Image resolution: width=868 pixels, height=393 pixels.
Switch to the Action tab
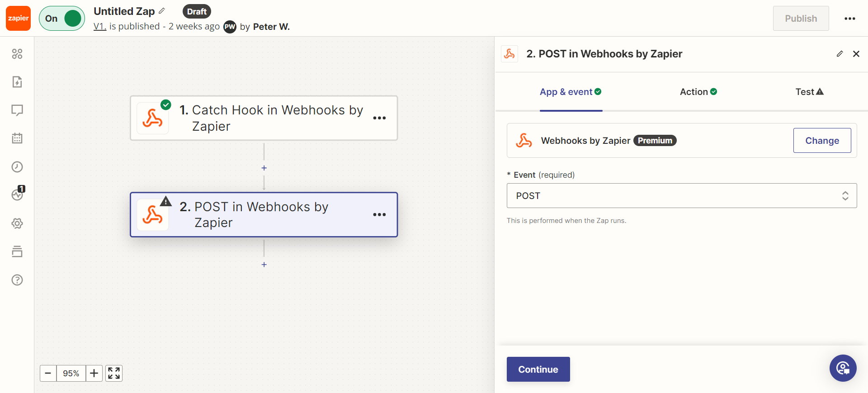698,92
